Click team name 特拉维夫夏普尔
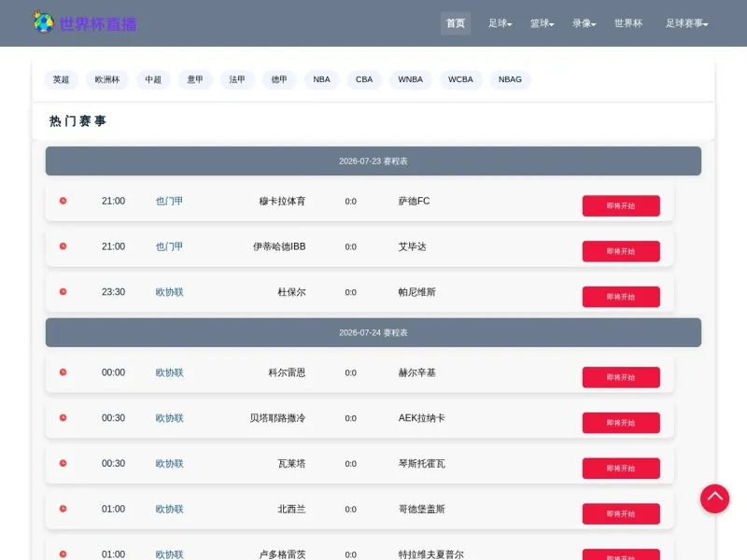 (431, 554)
